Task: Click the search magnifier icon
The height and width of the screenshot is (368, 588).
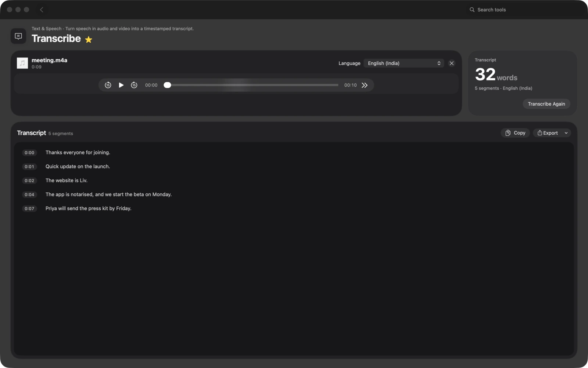Action: [472, 10]
